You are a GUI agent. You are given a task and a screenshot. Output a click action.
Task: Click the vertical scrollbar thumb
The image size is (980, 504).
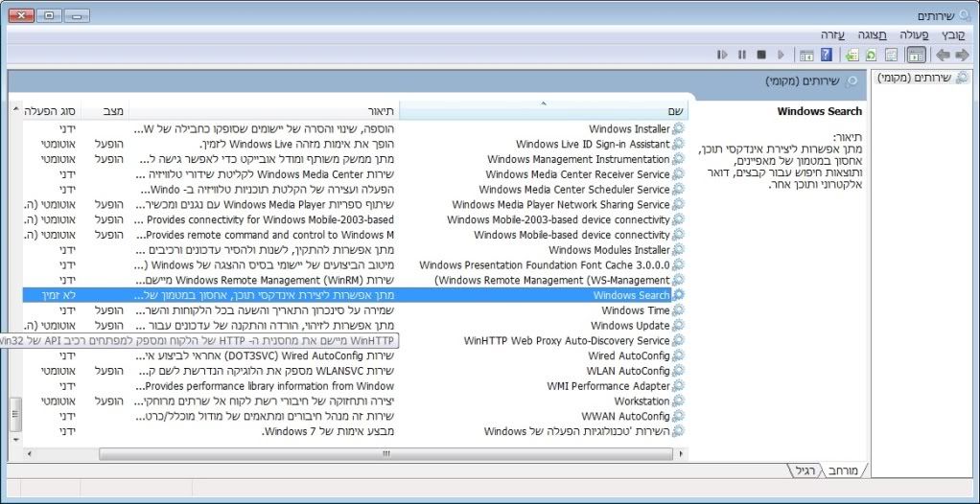(17, 413)
